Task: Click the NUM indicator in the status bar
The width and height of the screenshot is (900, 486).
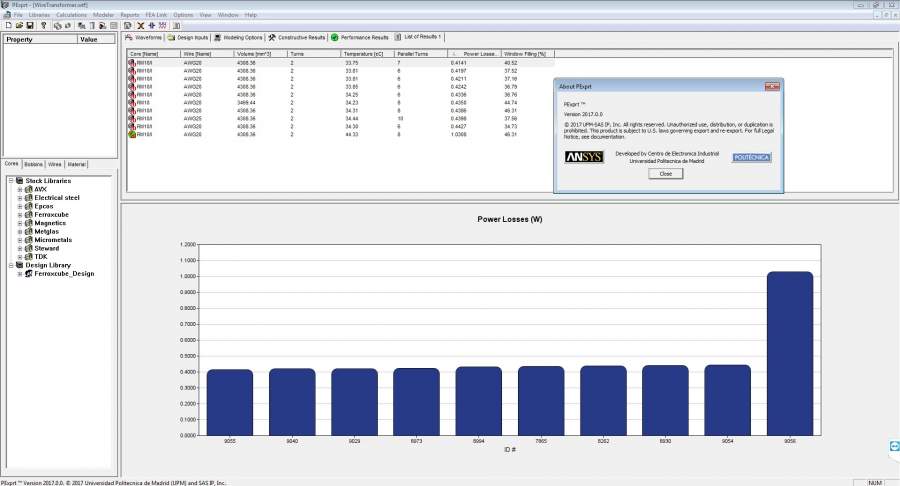Action: [x=874, y=483]
